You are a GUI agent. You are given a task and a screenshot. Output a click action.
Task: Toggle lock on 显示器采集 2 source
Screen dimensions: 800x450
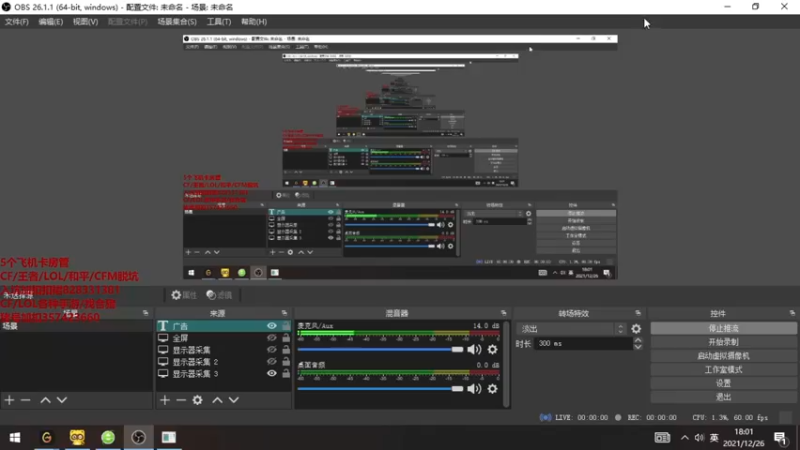[286, 361]
